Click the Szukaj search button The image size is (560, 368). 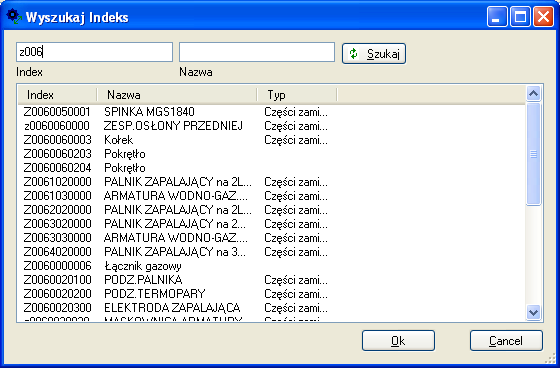374,54
